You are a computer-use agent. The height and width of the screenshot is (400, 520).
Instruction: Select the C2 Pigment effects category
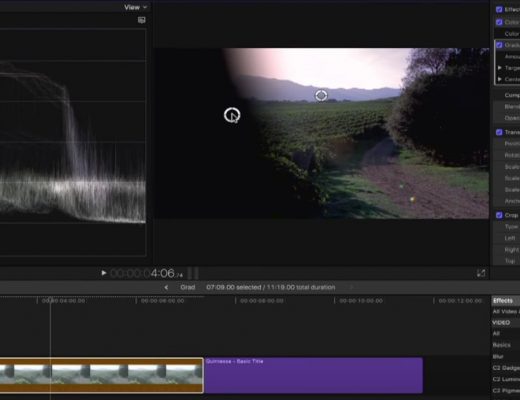506,391
